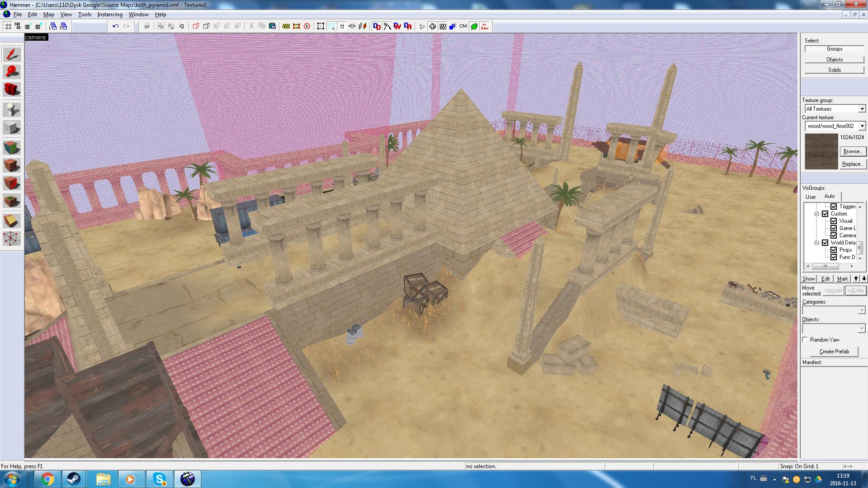Collapse the World Detail tree node
This screenshot has height=488, width=868.
pos(817,243)
